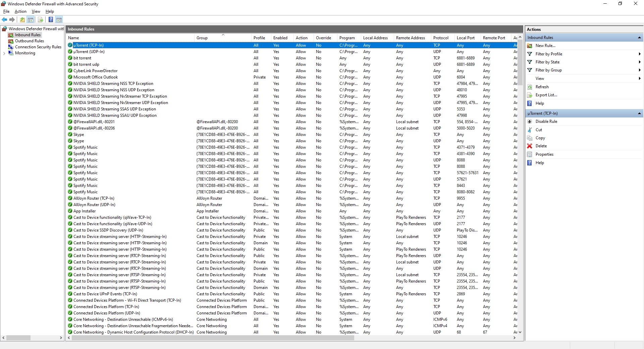This screenshot has width=644, height=349.
Task: Open the View submenu arrow in Actions
Action: pos(639,79)
